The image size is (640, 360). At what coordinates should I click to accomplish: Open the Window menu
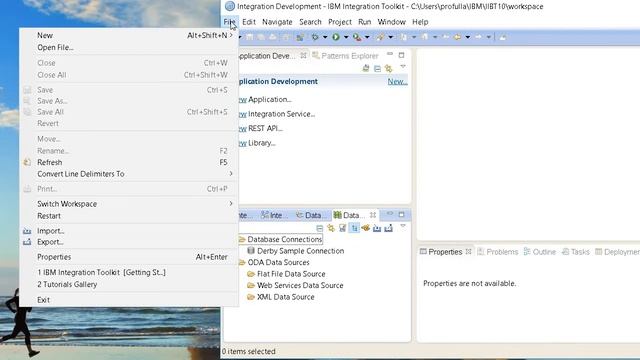(x=391, y=22)
